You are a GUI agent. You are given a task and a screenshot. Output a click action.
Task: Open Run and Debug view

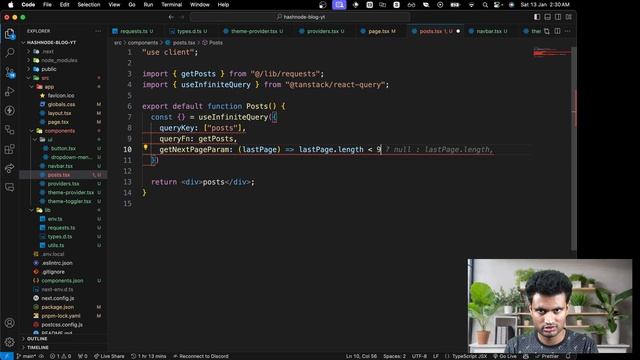pyautogui.click(x=10, y=91)
